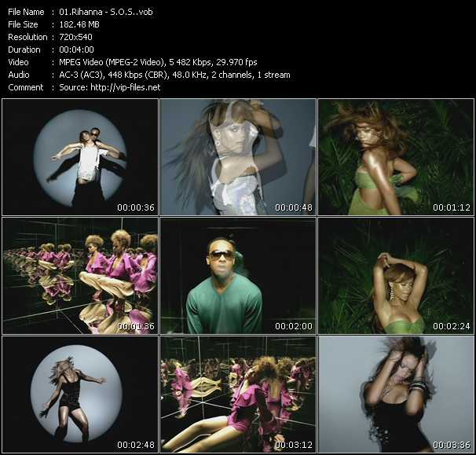Viewport: 476px width, 455px height.
Task: Click the 'Comment' label
Action: [26, 87]
